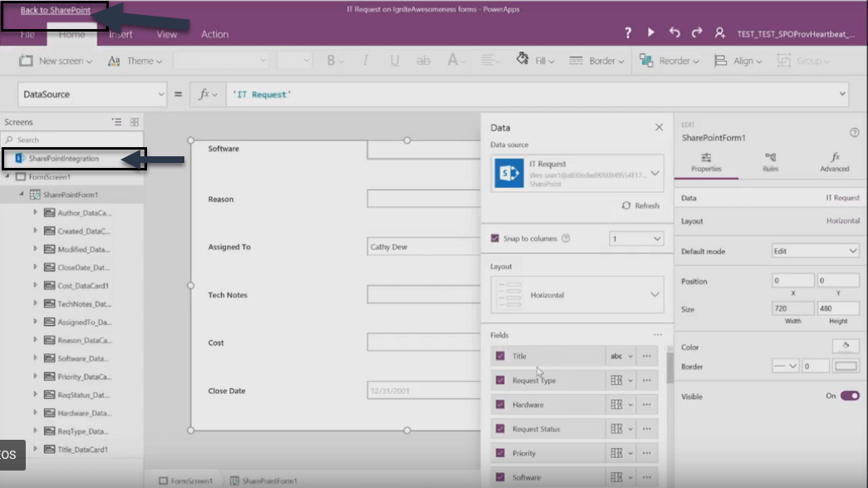This screenshot has height=488, width=868.
Task: Open the Fields more options ellipsis
Action: click(658, 335)
